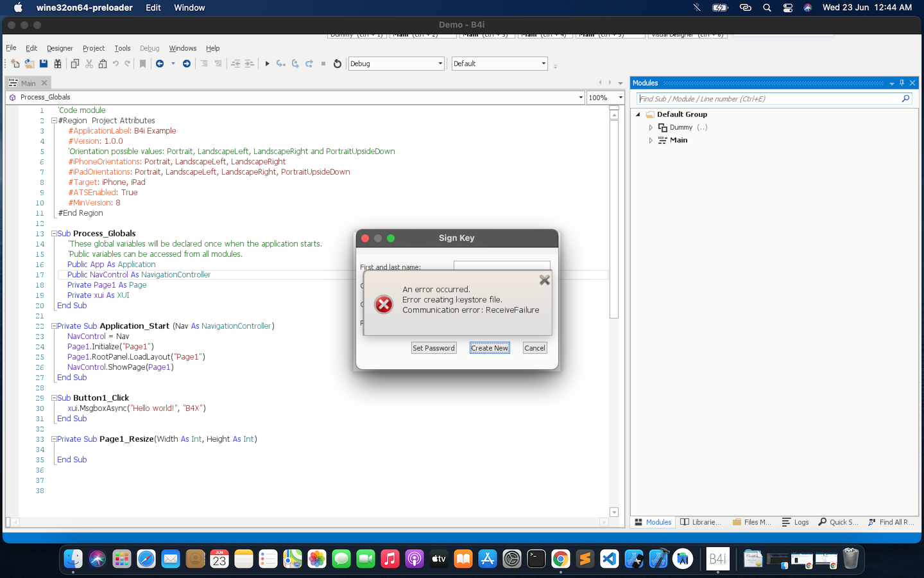
Task: Navigate forward with the blue right arrow
Action: click(187, 64)
